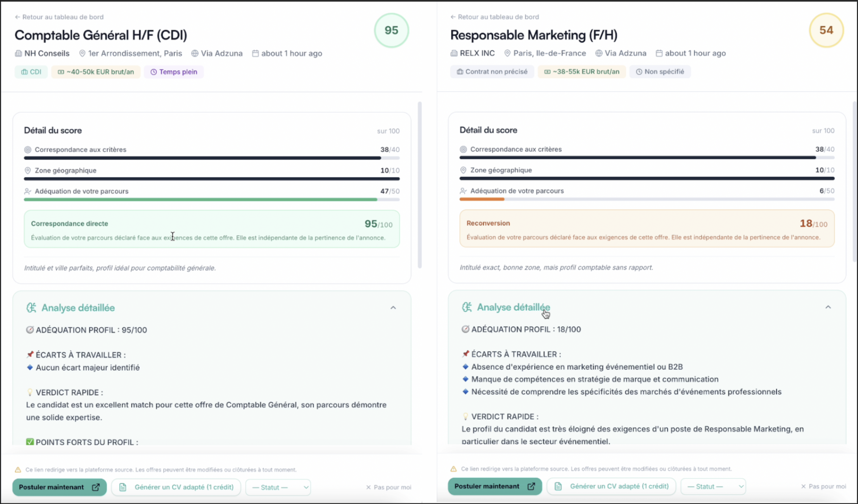Click the building icon beside RELX INC
The height and width of the screenshot is (504, 858).
coord(454,53)
